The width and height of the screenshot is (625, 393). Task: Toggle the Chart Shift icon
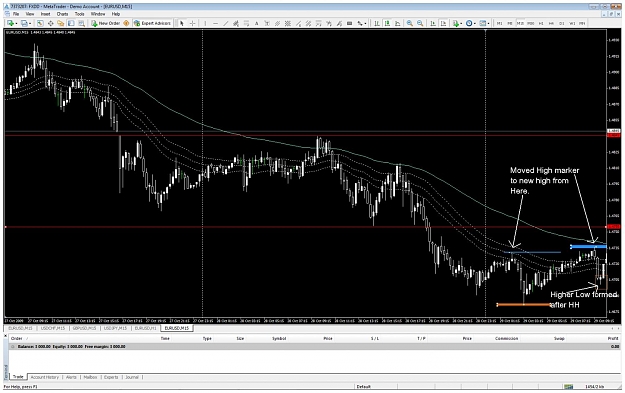[443, 24]
